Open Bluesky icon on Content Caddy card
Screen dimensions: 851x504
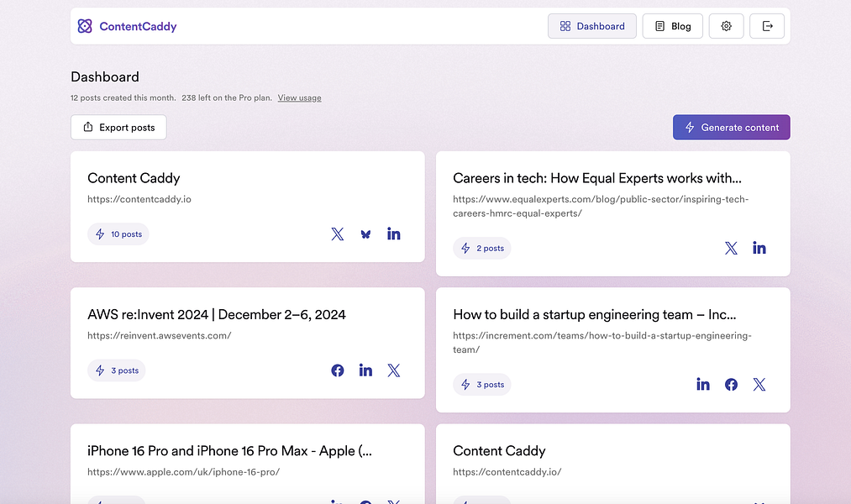tap(365, 234)
